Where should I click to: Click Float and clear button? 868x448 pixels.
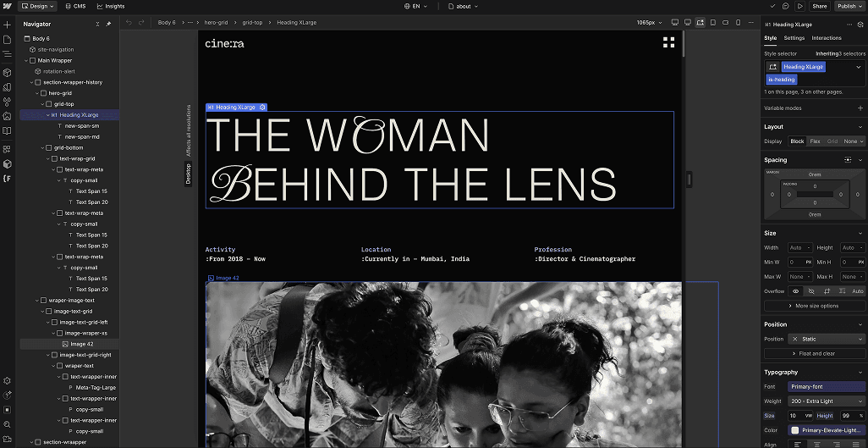[x=815, y=353]
